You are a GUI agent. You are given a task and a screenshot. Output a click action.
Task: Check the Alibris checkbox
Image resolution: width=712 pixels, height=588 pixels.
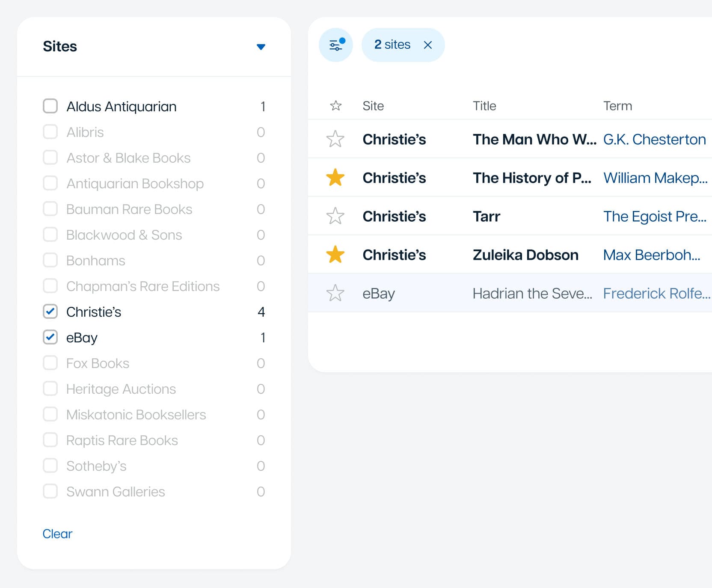(50, 132)
